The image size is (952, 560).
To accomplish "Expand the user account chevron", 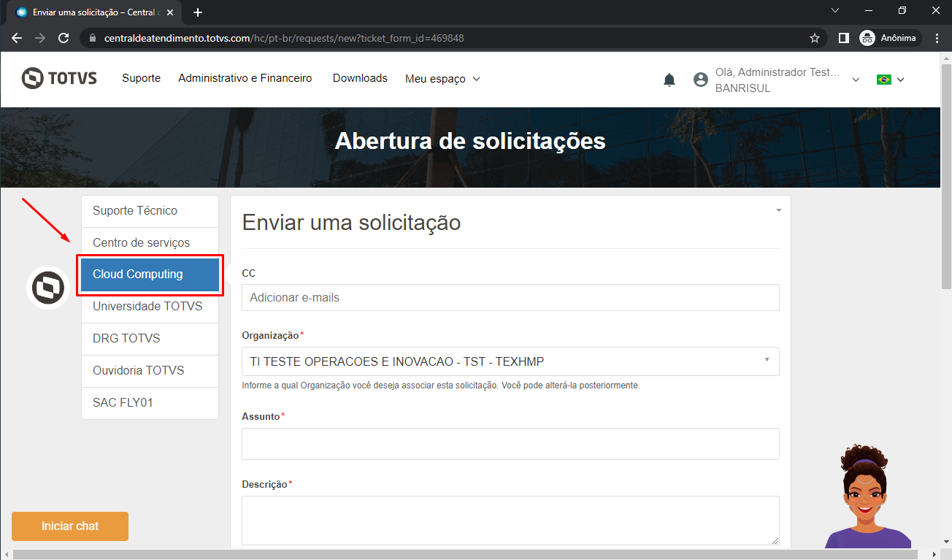I will [856, 80].
